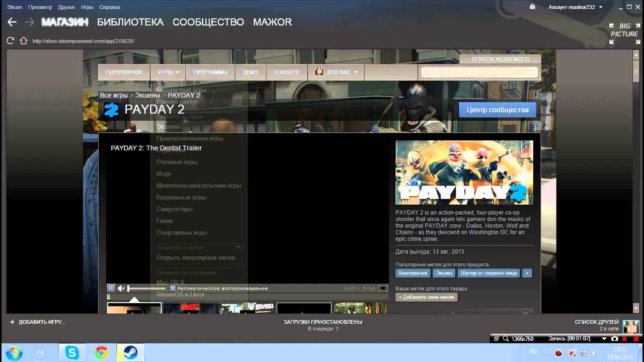This screenshot has height=362, width=644.
Task: Open Google Chrome from the taskbar
Action: (x=101, y=353)
